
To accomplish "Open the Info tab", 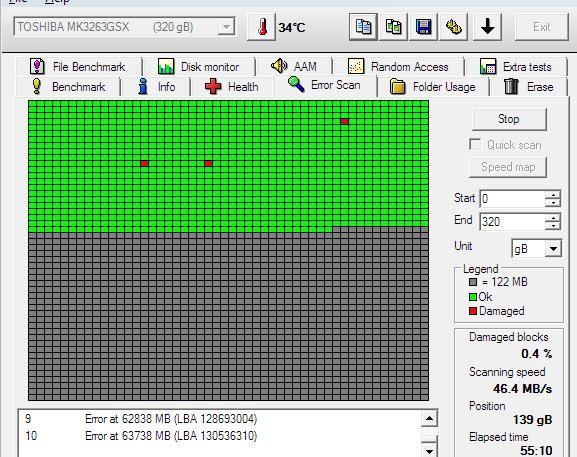I will click(156, 87).
